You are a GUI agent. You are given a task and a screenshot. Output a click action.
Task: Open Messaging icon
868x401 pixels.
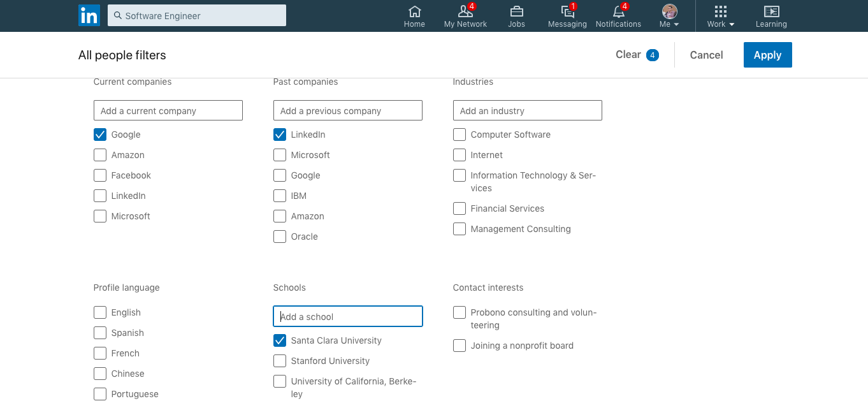(x=567, y=11)
